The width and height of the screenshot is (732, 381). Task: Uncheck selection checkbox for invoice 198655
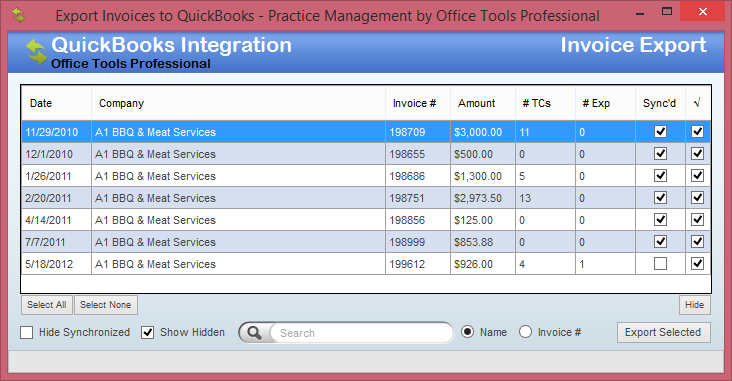tap(697, 154)
